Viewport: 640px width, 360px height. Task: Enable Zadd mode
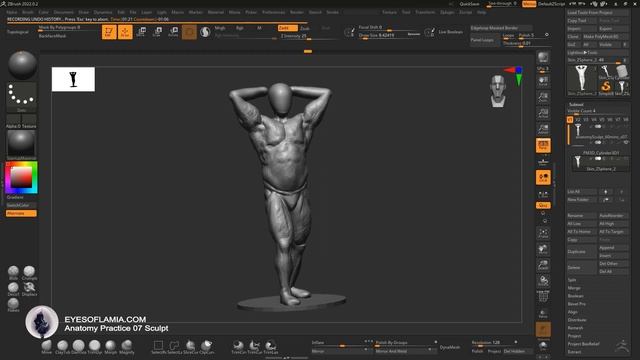tap(287, 28)
